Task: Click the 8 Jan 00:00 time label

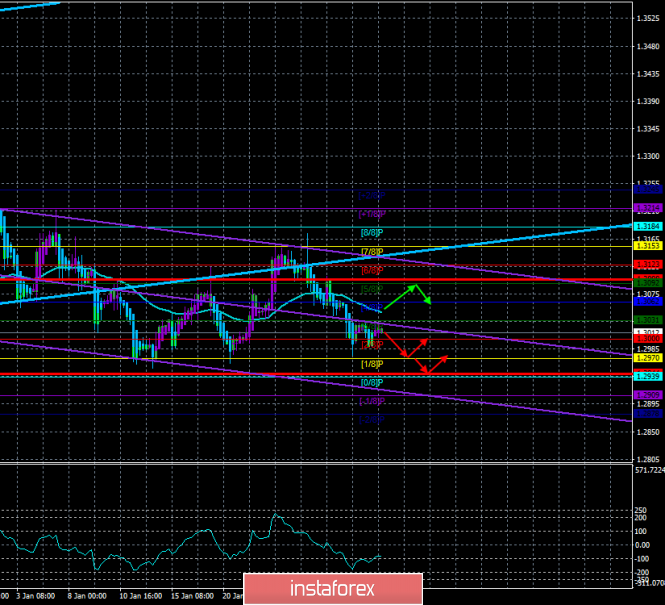Action: [87, 596]
